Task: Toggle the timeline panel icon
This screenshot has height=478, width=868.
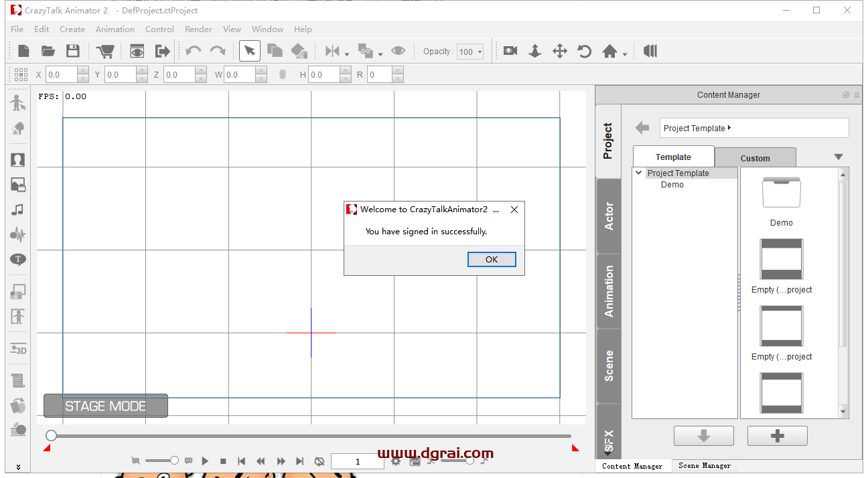Action: (x=650, y=51)
